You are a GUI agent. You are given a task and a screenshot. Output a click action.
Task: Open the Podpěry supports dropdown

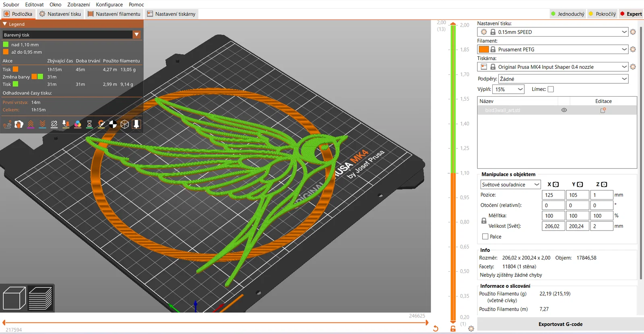563,79
